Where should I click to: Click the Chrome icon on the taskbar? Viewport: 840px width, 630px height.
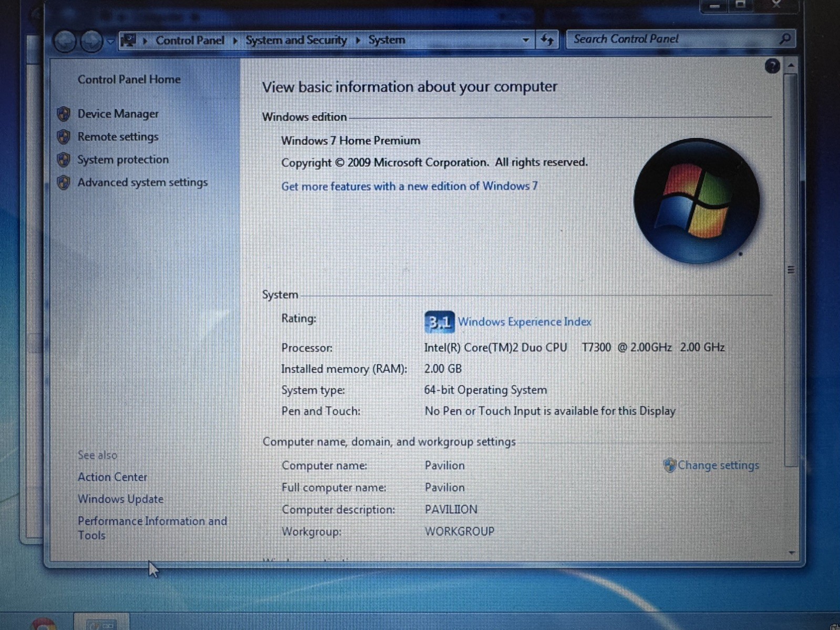[44, 623]
